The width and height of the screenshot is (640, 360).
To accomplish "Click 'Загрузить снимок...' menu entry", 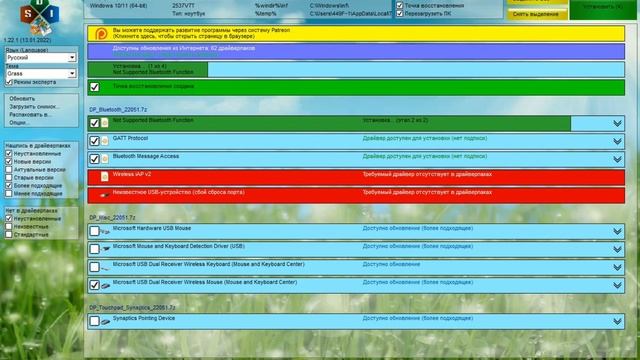I will (x=34, y=107).
